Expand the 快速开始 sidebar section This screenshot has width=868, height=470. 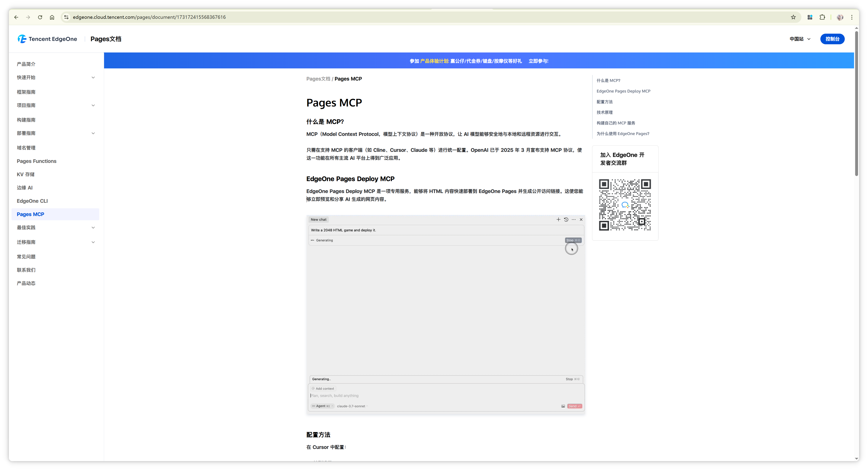point(93,77)
